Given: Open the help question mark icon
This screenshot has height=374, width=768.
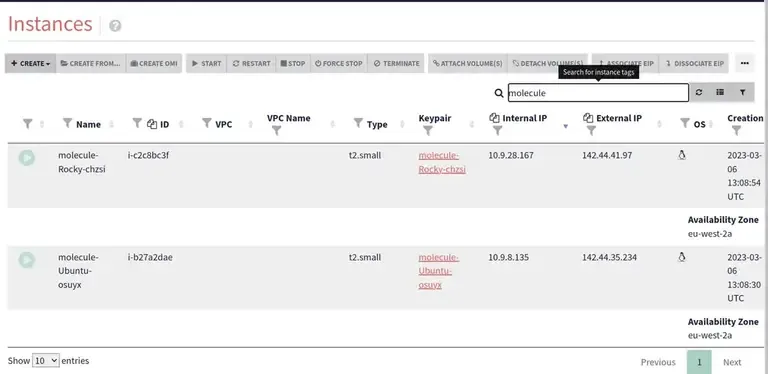Looking at the screenshot, I should tap(115, 26).
